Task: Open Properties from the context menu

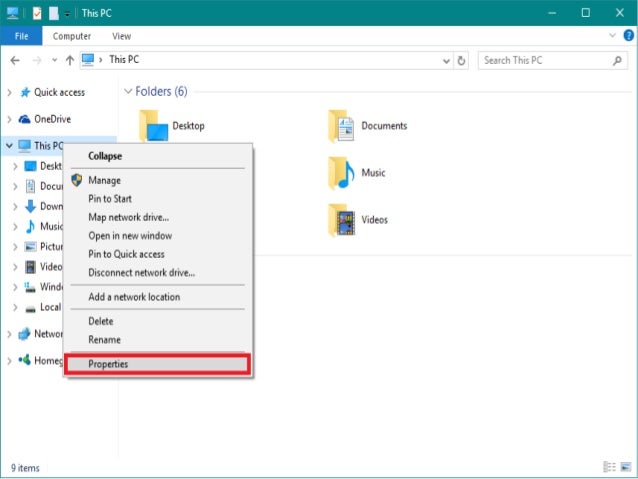Action: click(157, 364)
